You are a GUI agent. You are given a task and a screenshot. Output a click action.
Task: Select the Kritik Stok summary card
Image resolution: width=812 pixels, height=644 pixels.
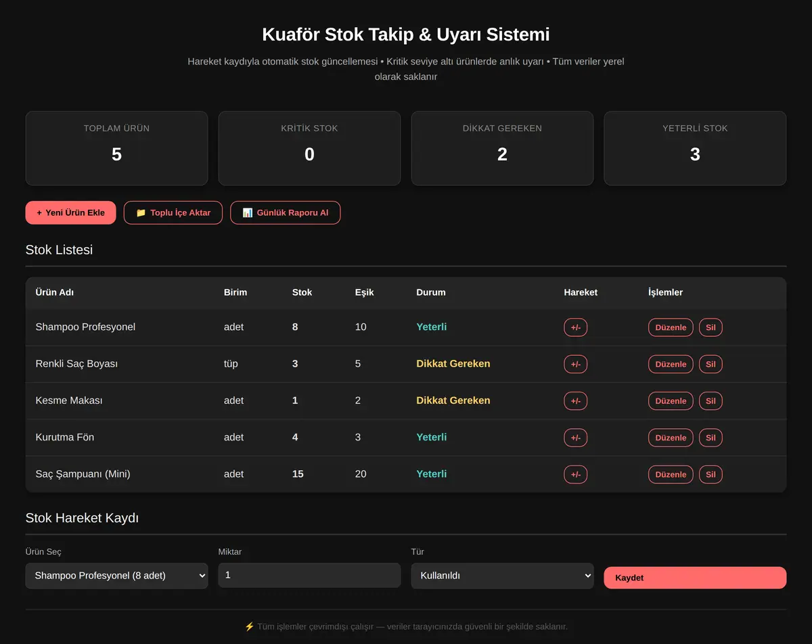(309, 148)
